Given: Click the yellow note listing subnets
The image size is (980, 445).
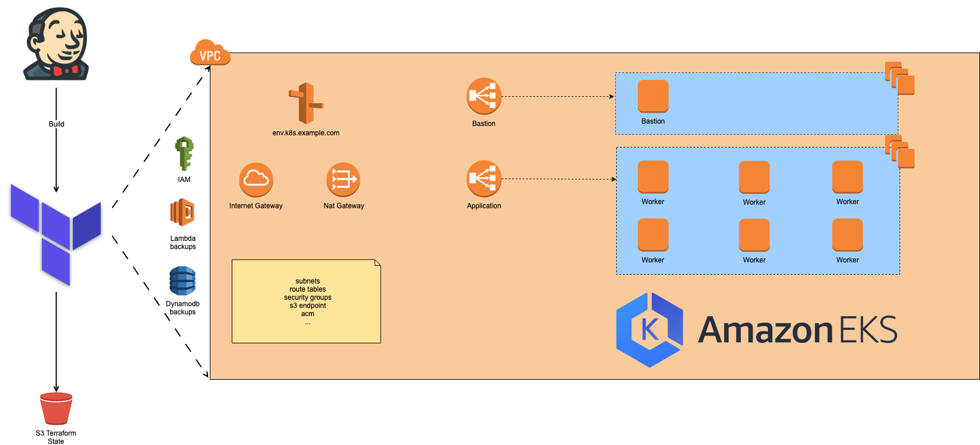Looking at the screenshot, I should pos(306,302).
